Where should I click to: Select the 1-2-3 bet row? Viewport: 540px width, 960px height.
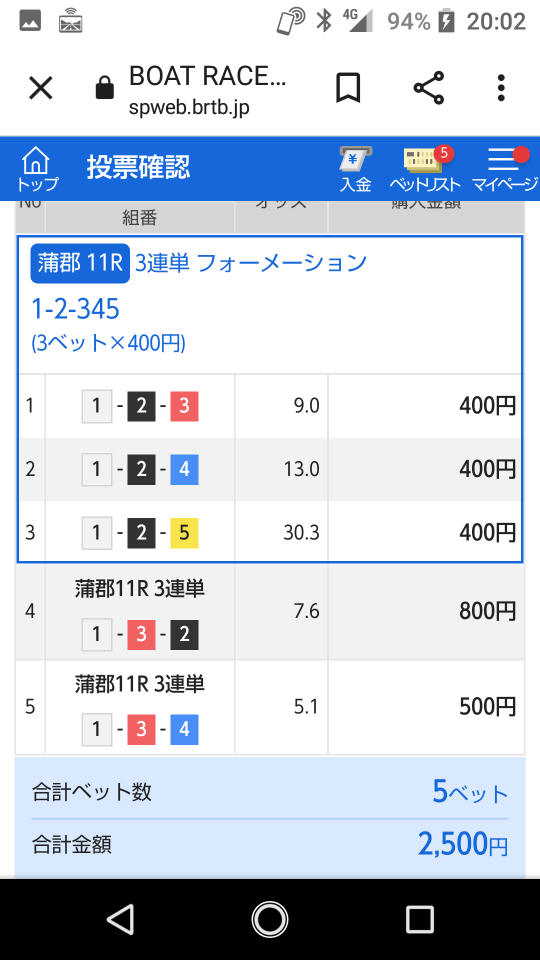[270, 406]
